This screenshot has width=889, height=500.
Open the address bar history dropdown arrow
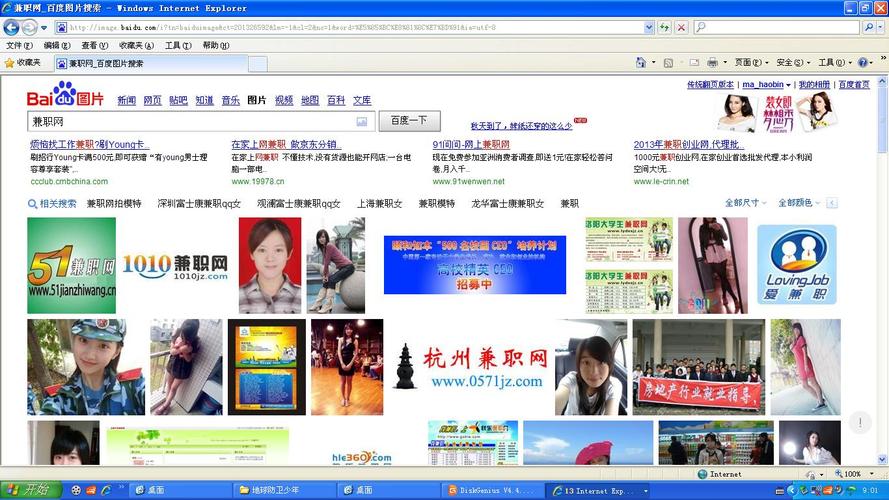pyautogui.click(x=648, y=27)
